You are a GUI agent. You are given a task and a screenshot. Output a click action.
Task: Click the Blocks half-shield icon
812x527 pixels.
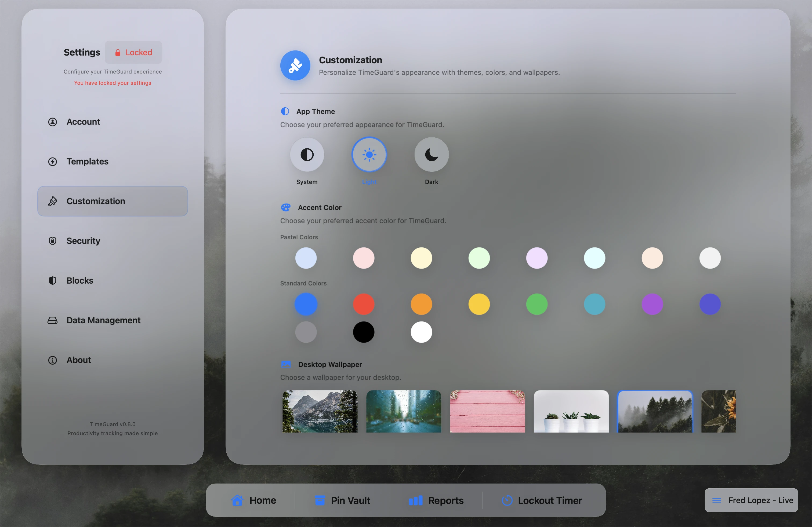pos(53,281)
